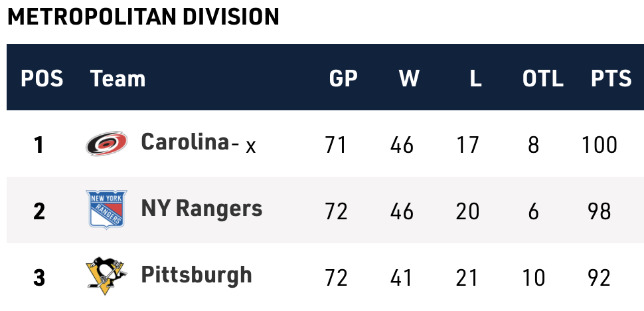
Task: Sort by the OTL column header
Action: [x=542, y=79]
